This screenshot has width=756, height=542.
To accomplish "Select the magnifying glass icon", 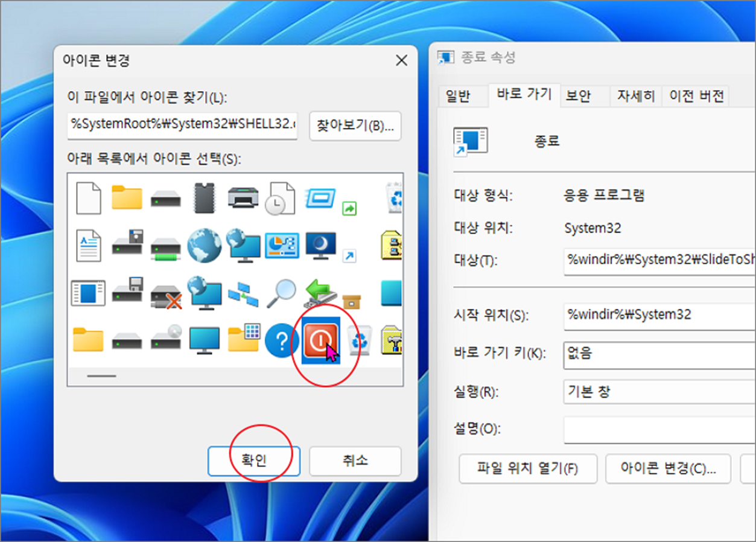I will [x=281, y=293].
